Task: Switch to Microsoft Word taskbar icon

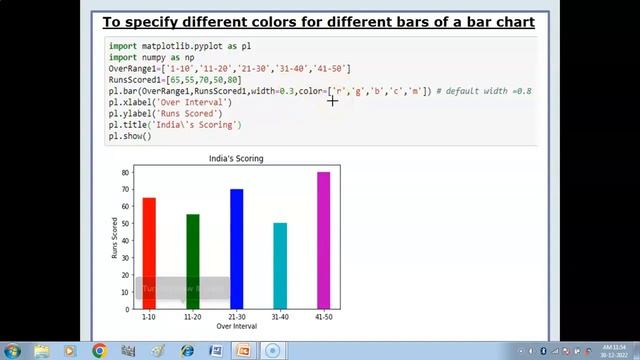Action: pyautogui.click(x=216, y=351)
